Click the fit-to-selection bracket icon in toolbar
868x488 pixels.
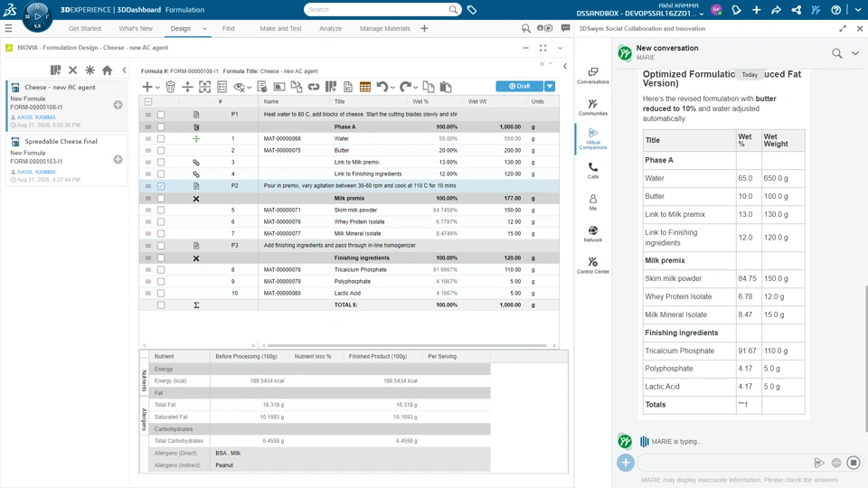coord(205,87)
